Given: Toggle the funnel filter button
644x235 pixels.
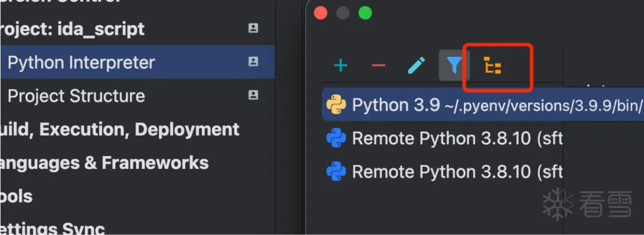Looking at the screenshot, I should pos(454,65).
